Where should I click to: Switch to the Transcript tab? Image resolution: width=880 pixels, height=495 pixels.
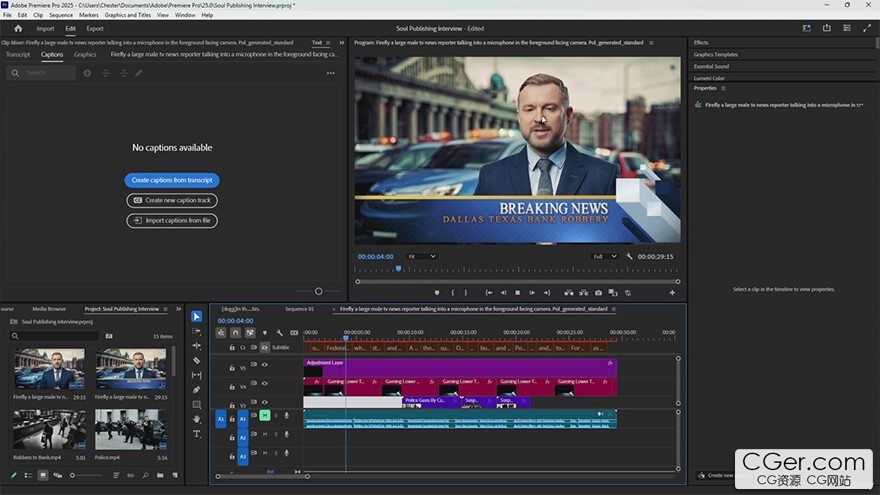18,54
